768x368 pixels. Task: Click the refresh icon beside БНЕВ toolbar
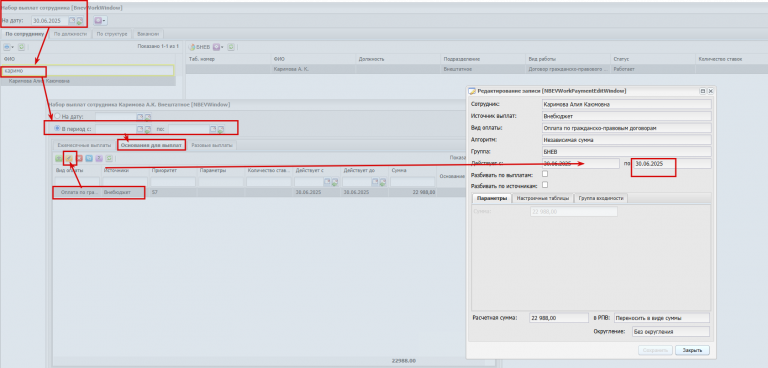231,47
